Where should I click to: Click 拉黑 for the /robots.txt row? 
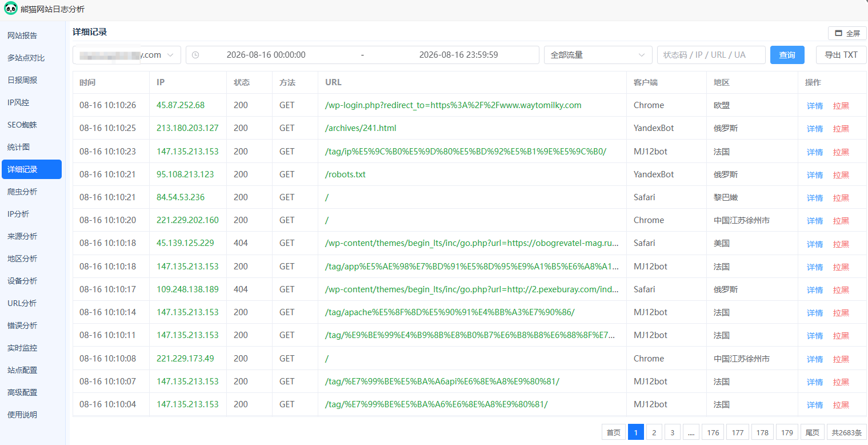pos(841,174)
